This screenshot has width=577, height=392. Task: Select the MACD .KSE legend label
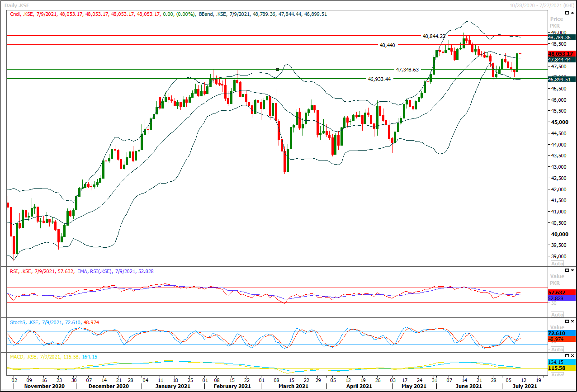tap(53, 357)
